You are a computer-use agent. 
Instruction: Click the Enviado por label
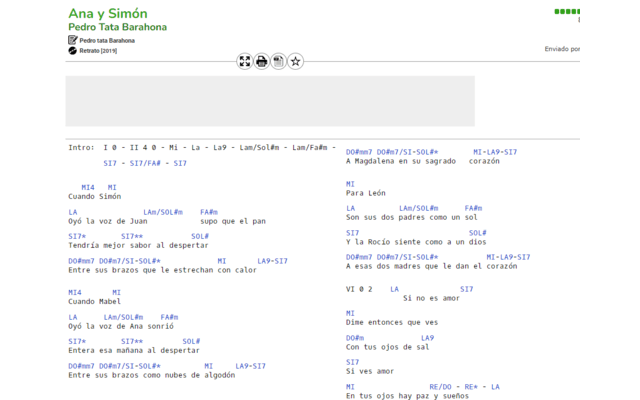[x=562, y=49]
